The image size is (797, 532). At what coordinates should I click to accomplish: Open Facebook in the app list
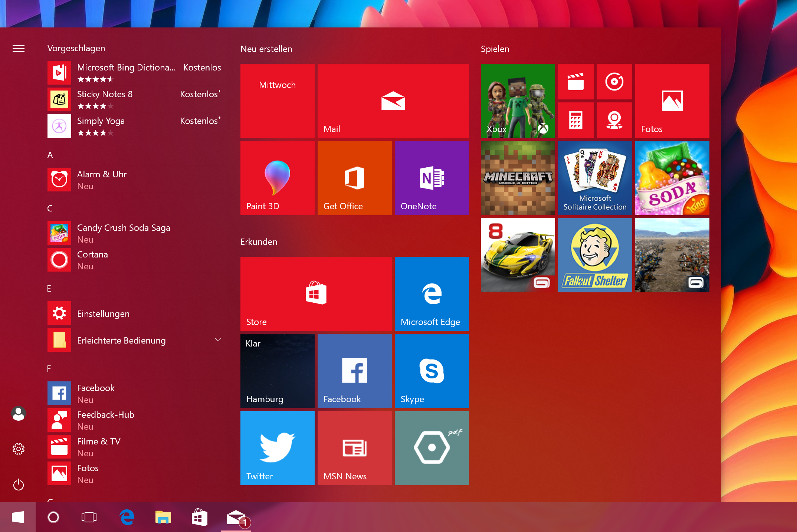135,393
